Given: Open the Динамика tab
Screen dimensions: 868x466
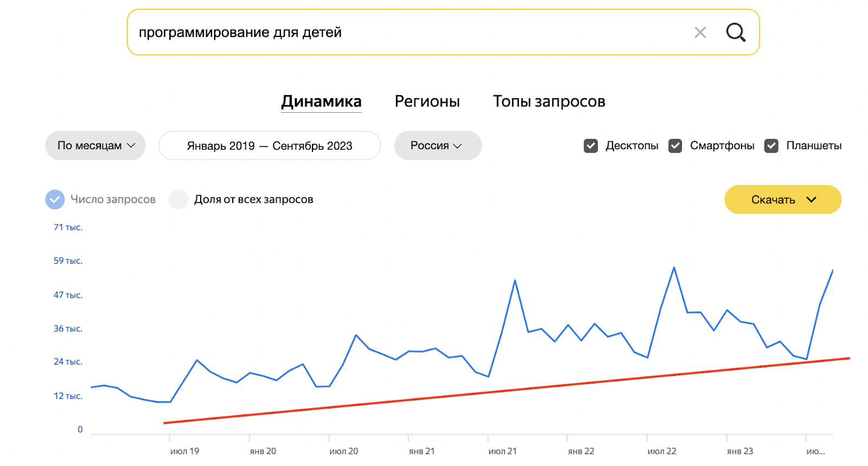Looking at the screenshot, I should (x=321, y=101).
